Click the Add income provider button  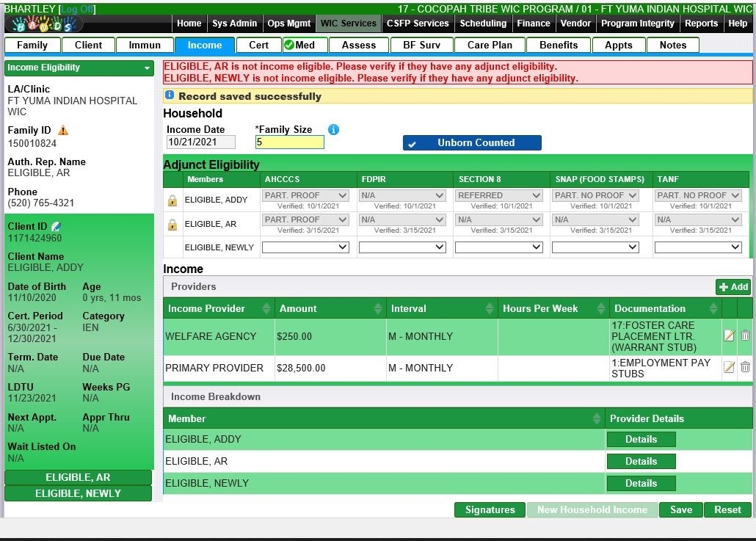pos(733,287)
